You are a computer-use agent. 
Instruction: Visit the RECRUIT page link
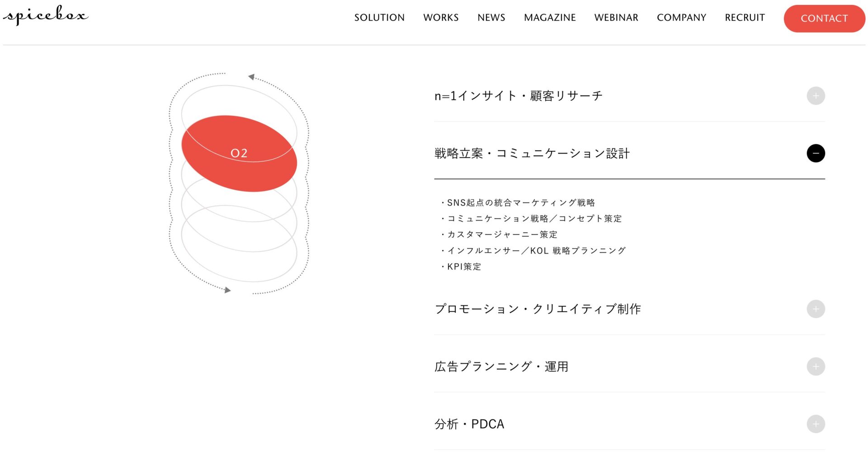tap(745, 18)
